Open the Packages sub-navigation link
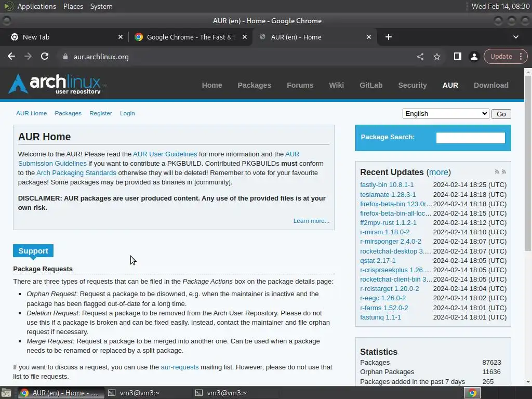Screen dimensions: 532x399 (68, 113)
